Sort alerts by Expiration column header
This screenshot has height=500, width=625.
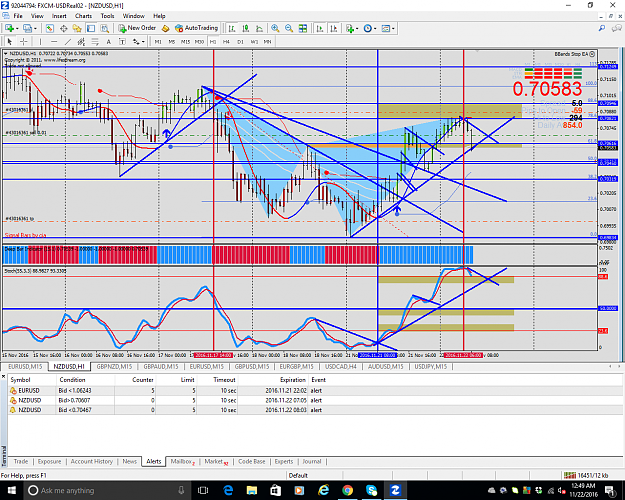point(292,380)
